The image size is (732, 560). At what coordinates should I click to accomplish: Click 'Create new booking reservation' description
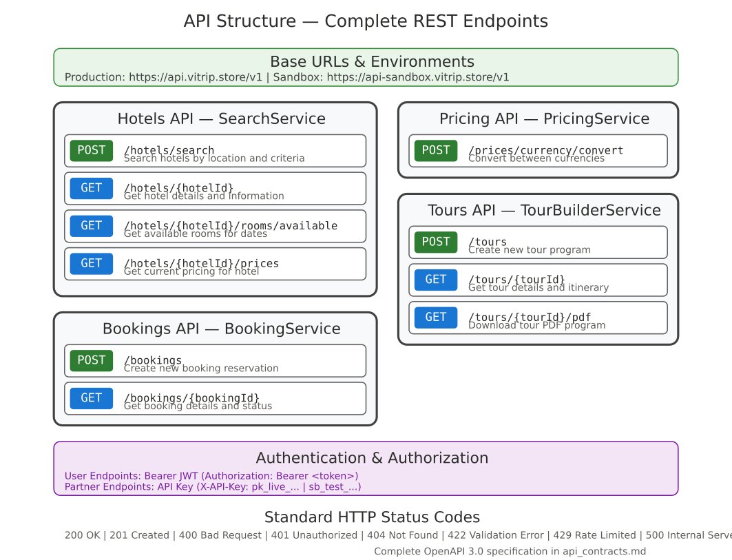(x=201, y=369)
